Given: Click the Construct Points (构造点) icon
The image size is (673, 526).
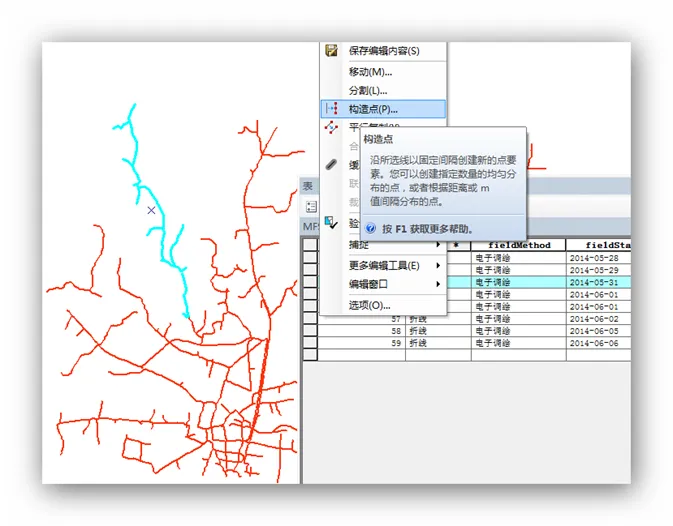Looking at the screenshot, I should pos(332,109).
